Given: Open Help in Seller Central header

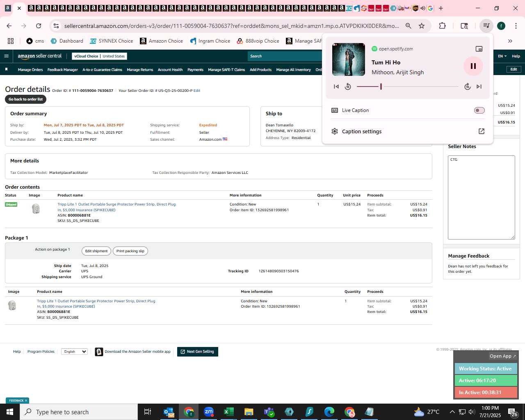Looking at the screenshot, I should (516, 56).
